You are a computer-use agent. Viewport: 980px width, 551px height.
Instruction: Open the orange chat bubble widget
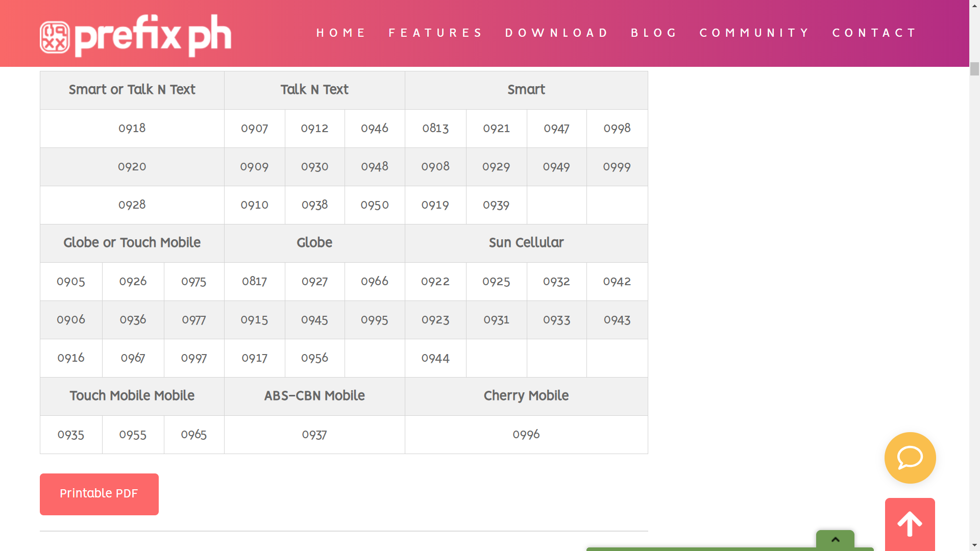tap(910, 458)
